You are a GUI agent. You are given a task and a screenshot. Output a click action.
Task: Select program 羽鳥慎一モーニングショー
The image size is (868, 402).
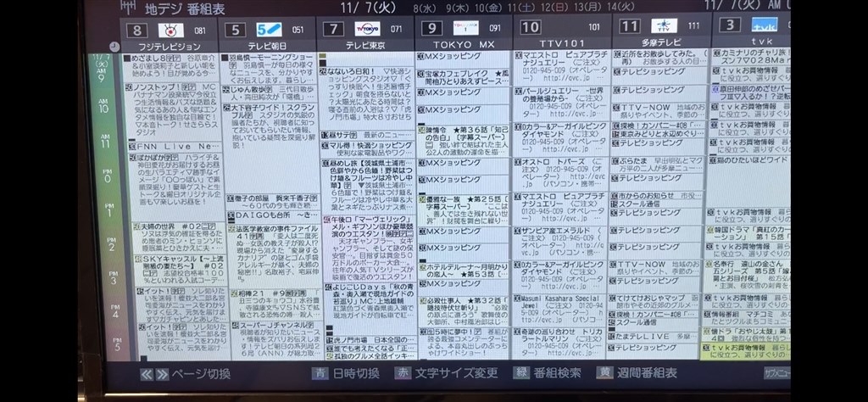click(x=268, y=69)
